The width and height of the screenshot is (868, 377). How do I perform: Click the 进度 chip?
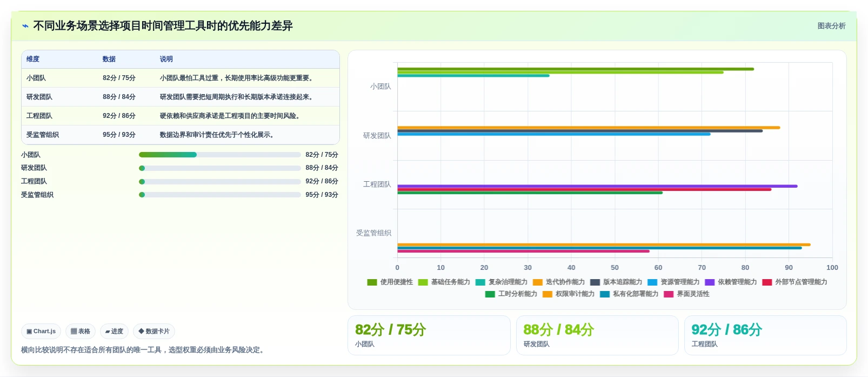pos(114,331)
